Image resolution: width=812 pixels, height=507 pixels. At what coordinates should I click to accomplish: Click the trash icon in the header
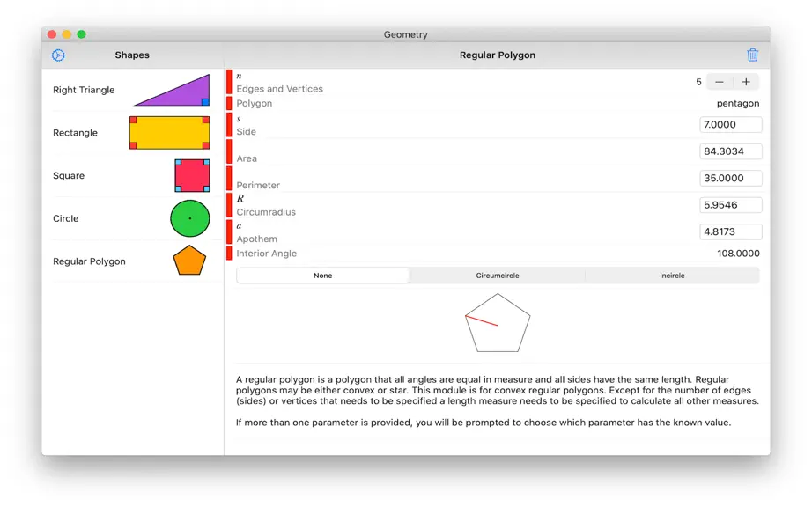point(752,55)
